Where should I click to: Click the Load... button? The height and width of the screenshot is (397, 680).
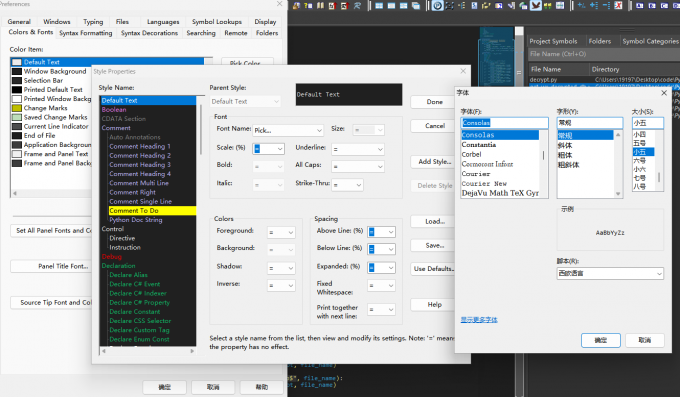435,221
